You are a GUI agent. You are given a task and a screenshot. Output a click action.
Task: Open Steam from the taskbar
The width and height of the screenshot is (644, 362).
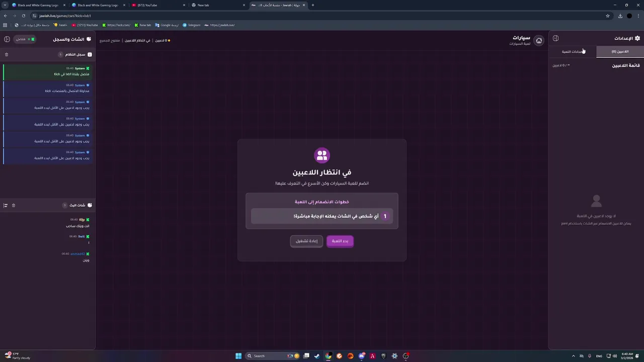tap(317, 356)
